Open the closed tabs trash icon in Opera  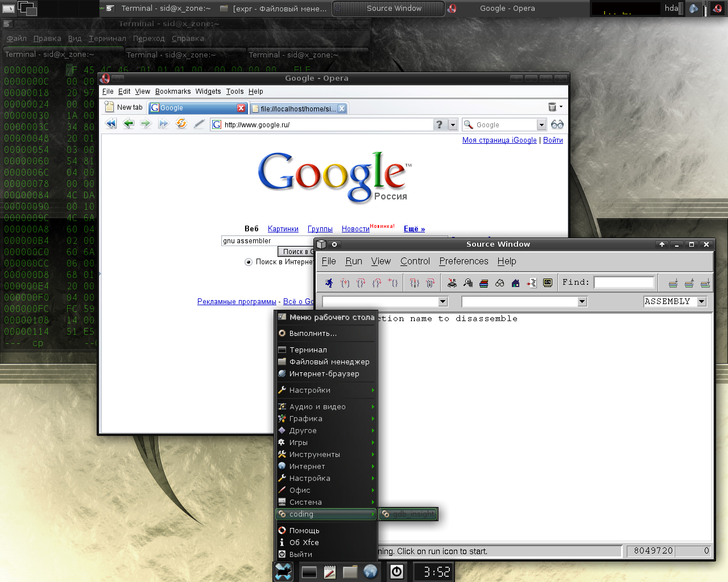pos(552,107)
